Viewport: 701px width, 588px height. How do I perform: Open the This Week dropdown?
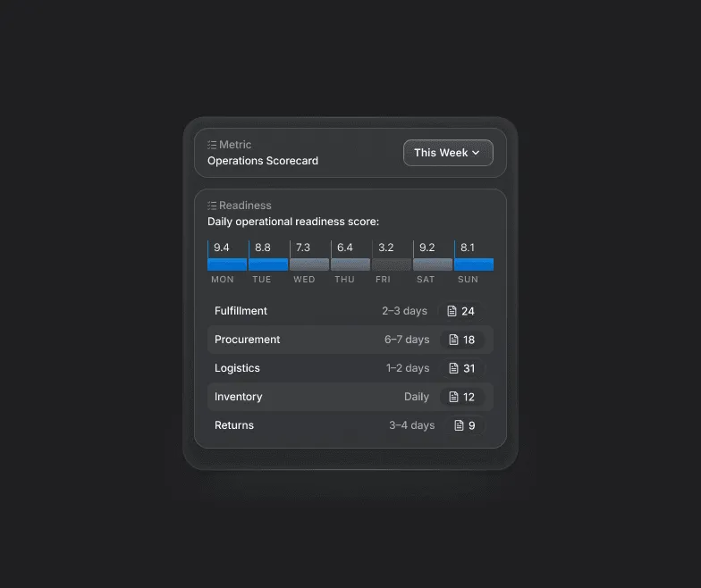448,153
